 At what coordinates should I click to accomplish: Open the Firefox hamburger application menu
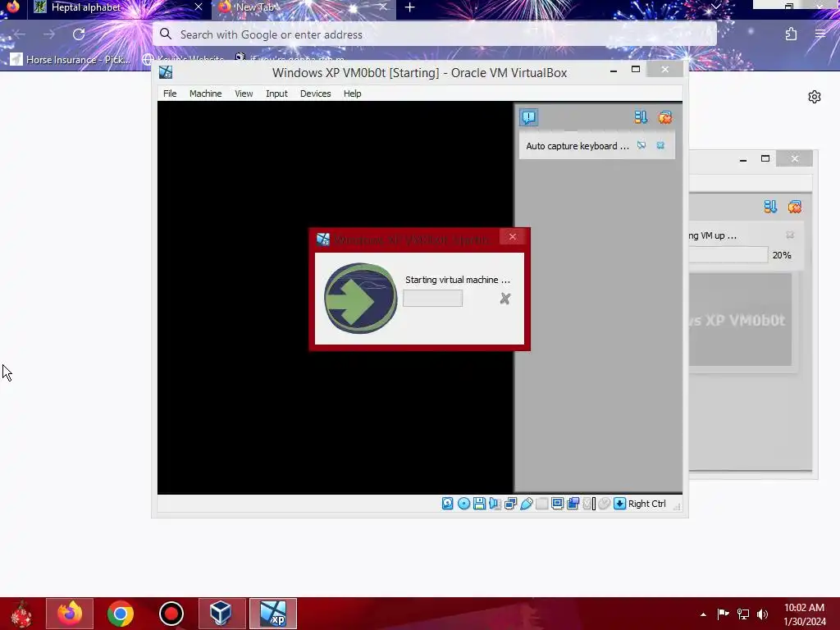[x=820, y=34]
